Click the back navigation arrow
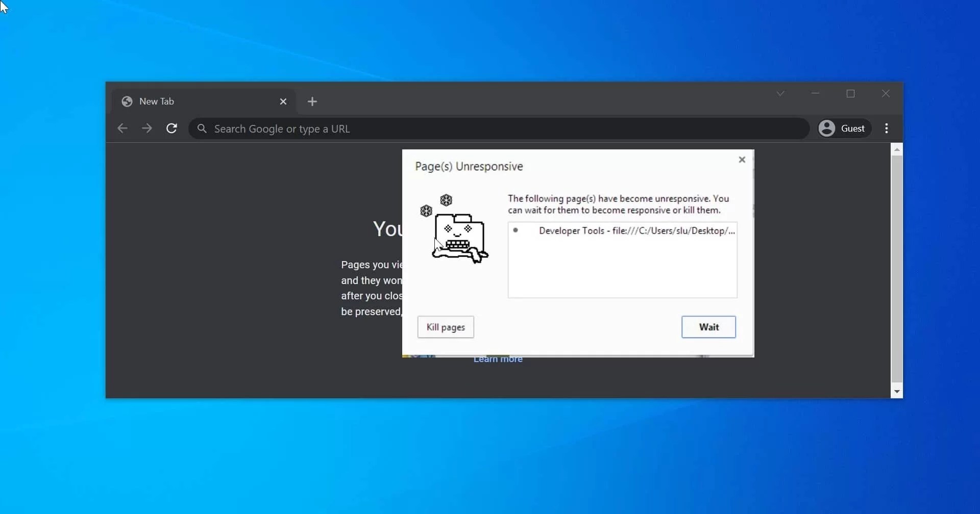The width and height of the screenshot is (980, 514). pyautogui.click(x=122, y=128)
